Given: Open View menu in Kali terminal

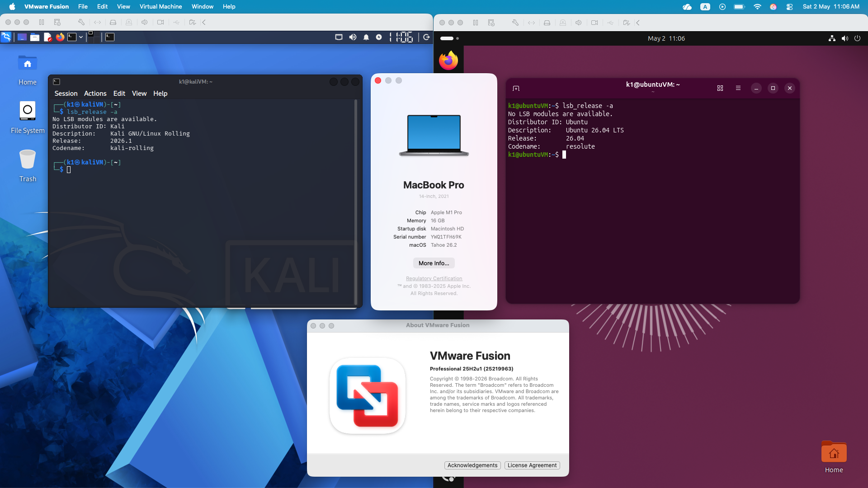Looking at the screenshot, I should click(x=139, y=94).
